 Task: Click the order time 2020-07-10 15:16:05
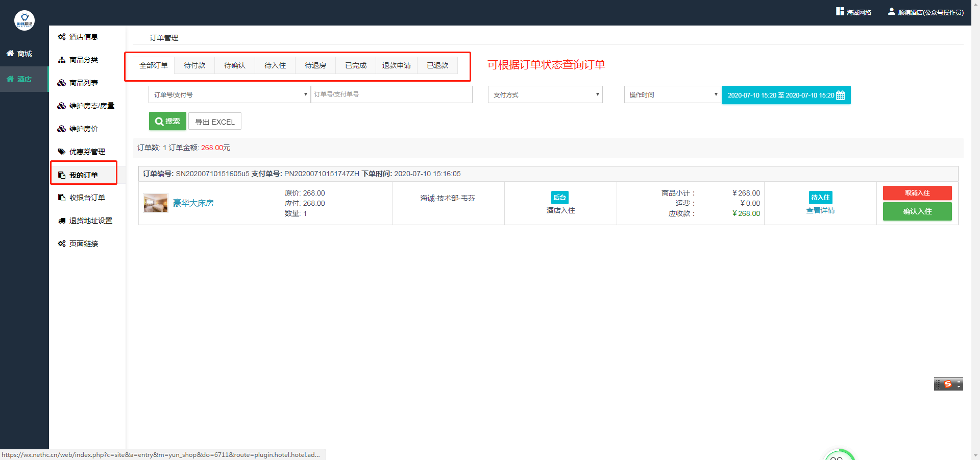point(427,174)
